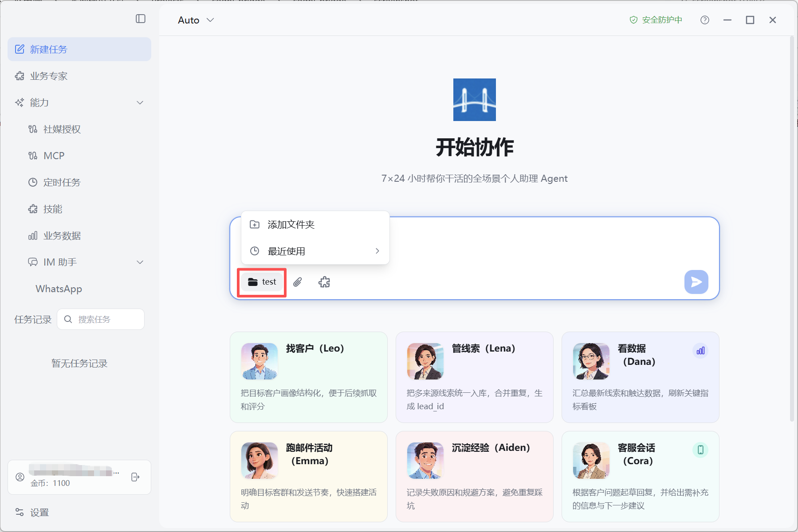Click the vertical scrollbar on the right
The image size is (798, 532).
(792, 229)
